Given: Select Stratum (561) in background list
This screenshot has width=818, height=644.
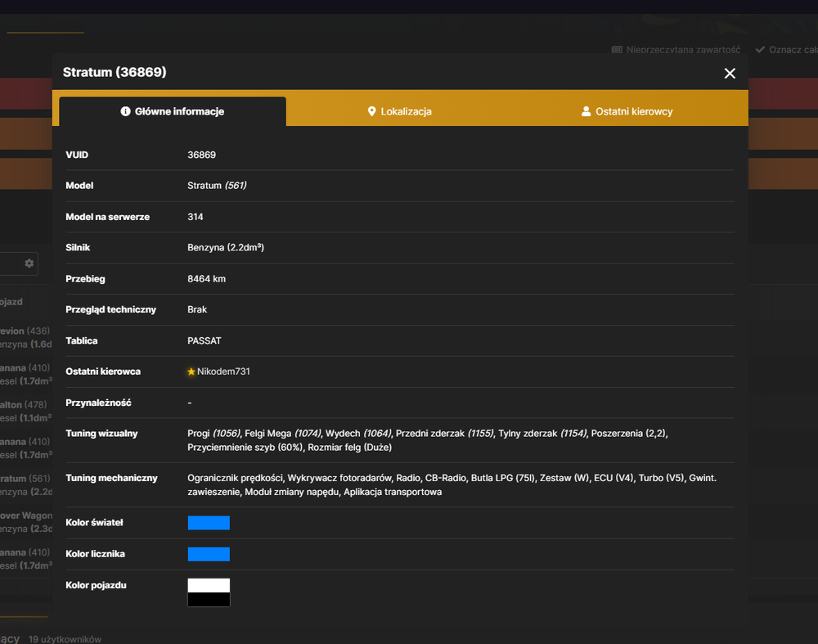Looking at the screenshot, I should click(x=25, y=479).
